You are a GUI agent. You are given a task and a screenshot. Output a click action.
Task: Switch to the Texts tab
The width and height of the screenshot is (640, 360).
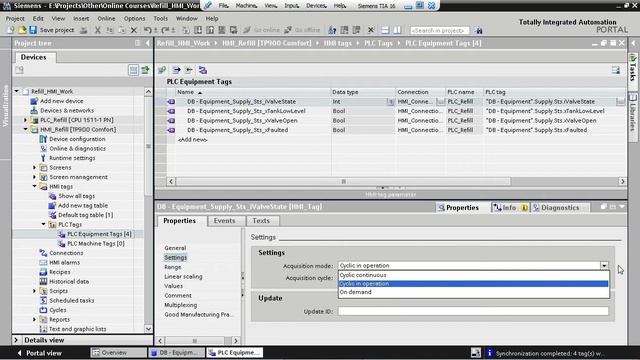pyautogui.click(x=261, y=221)
